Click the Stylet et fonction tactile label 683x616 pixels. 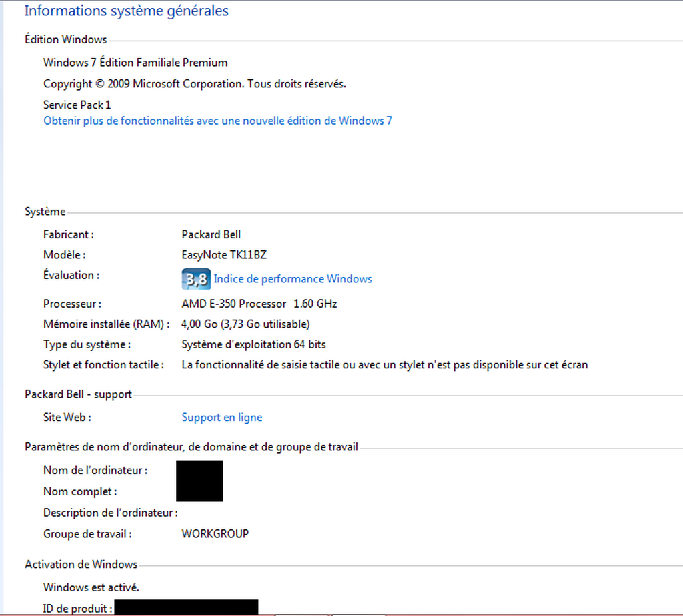click(x=103, y=365)
